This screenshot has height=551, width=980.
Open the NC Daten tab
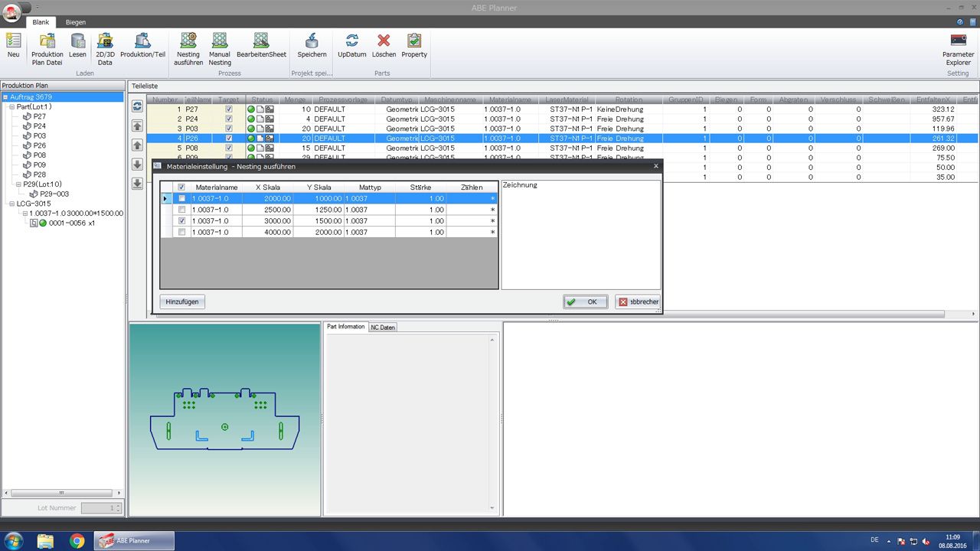coord(383,327)
